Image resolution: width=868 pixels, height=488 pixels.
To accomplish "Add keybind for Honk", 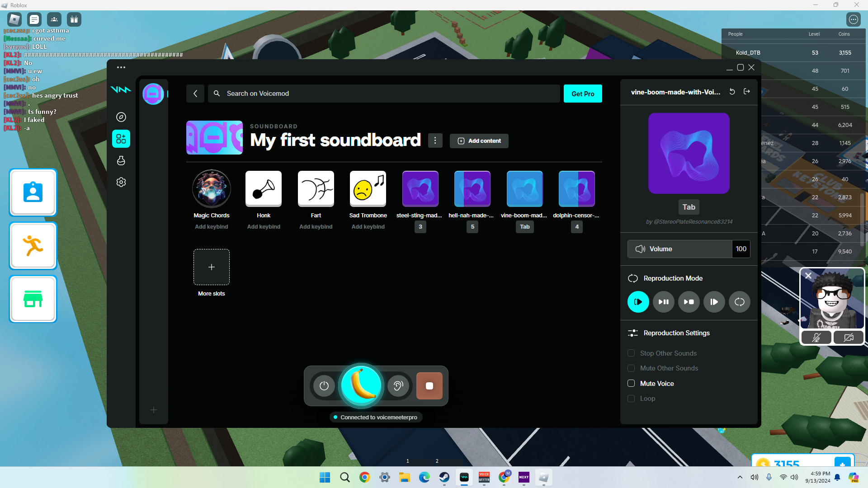I will (264, 227).
